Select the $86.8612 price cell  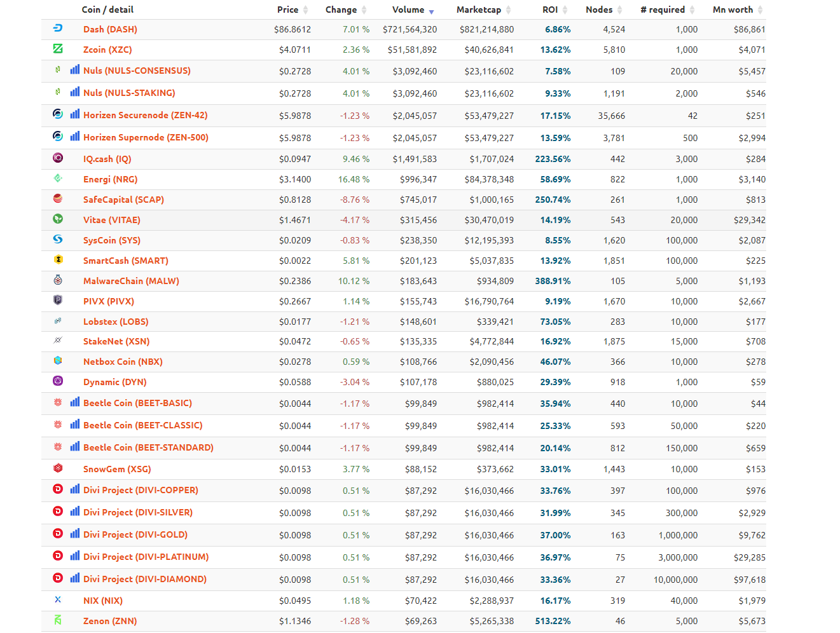tap(293, 29)
